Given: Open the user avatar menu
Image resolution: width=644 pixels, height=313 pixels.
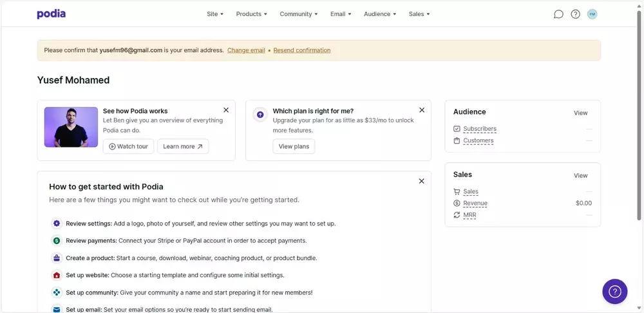Looking at the screenshot, I should pyautogui.click(x=592, y=14).
